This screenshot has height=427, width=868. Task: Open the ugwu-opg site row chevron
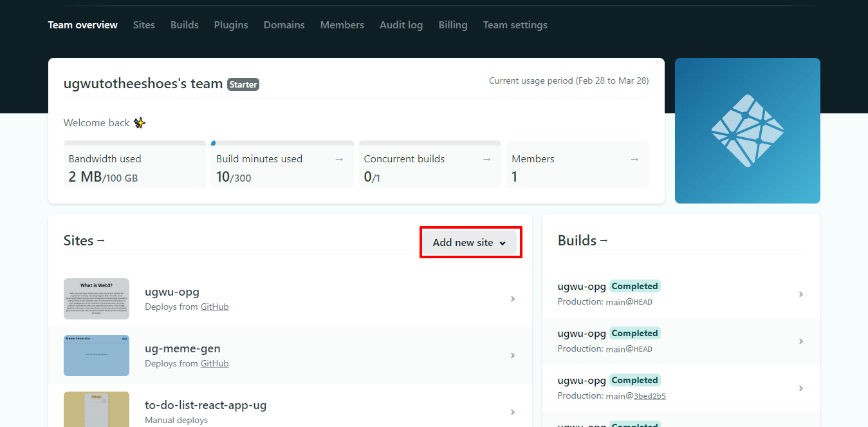[x=513, y=299]
